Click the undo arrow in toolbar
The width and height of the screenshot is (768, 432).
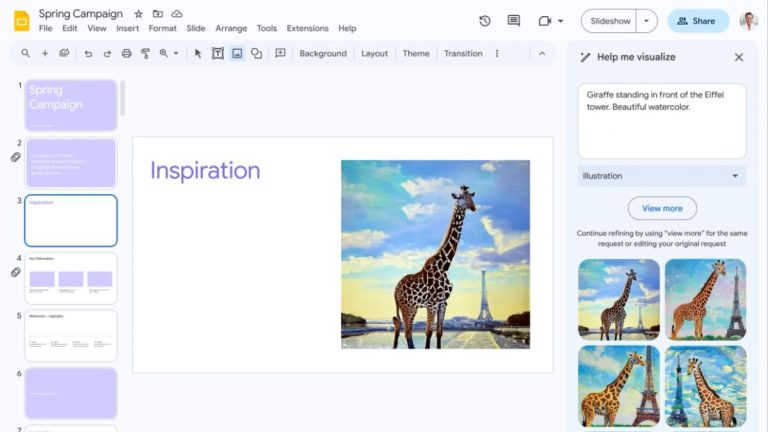[x=89, y=54]
